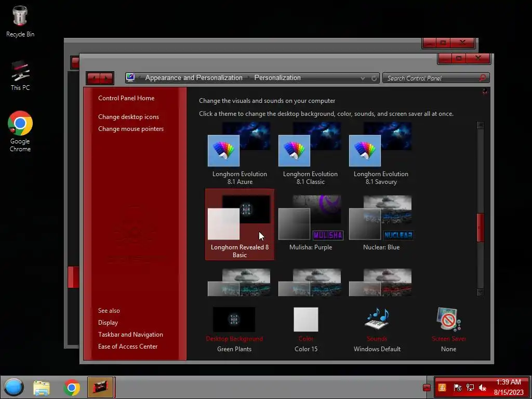Open Chrome from the taskbar
This screenshot has height=399, width=532.
(x=72, y=388)
